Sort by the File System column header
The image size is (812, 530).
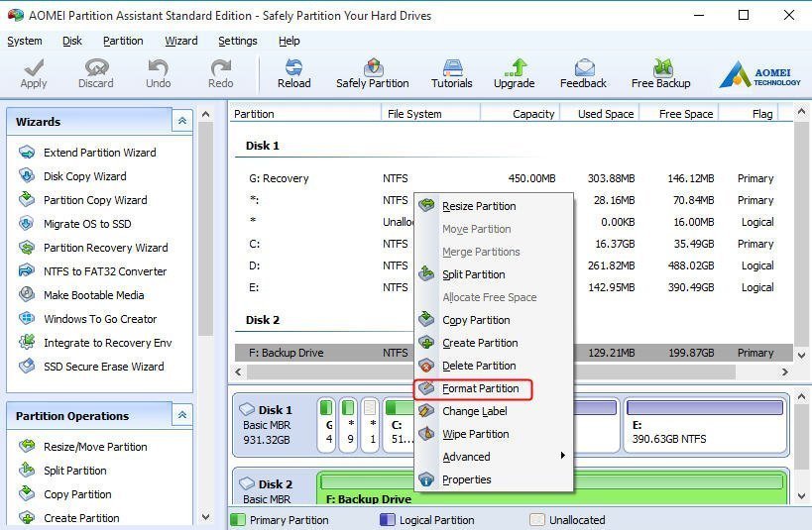click(x=431, y=114)
